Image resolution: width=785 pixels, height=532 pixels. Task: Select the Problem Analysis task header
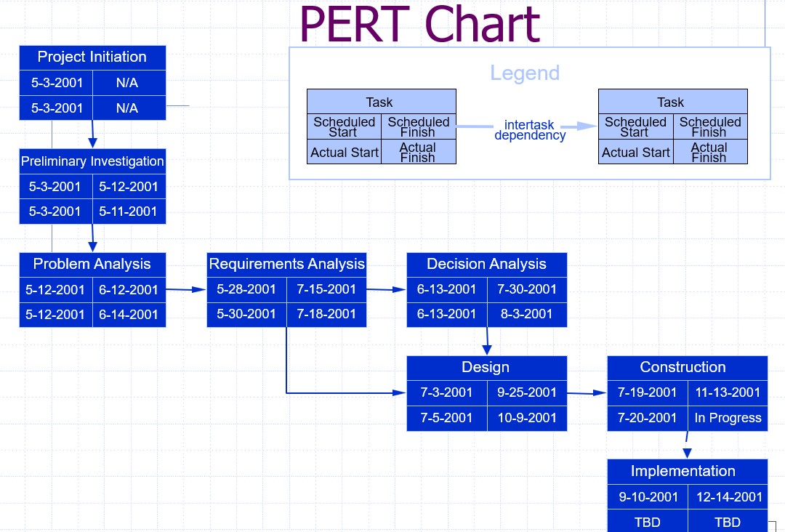(x=92, y=265)
